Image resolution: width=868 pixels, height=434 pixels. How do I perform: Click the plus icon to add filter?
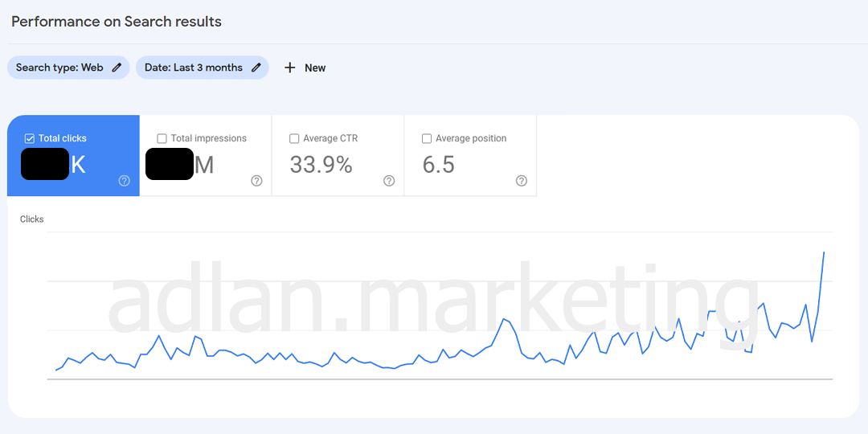point(290,68)
